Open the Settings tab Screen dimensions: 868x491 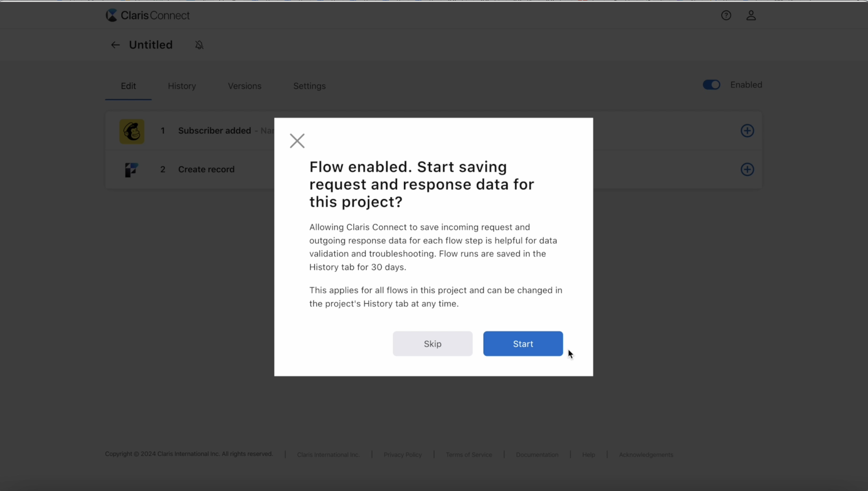[x=309, y=86]
